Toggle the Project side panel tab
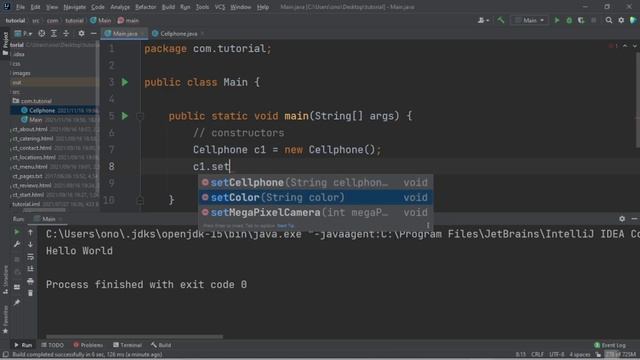 click(5, 43)
